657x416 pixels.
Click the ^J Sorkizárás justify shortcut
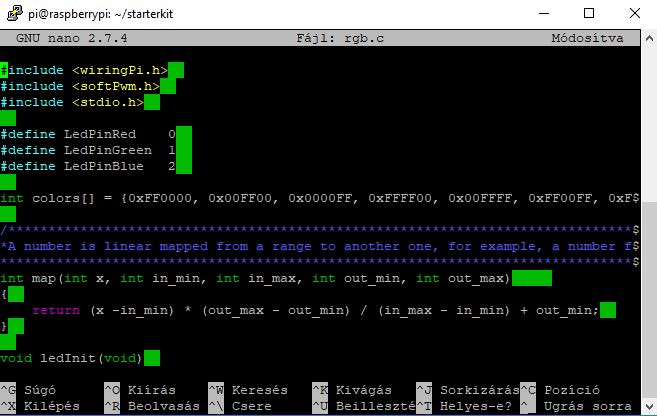point(464,390)
